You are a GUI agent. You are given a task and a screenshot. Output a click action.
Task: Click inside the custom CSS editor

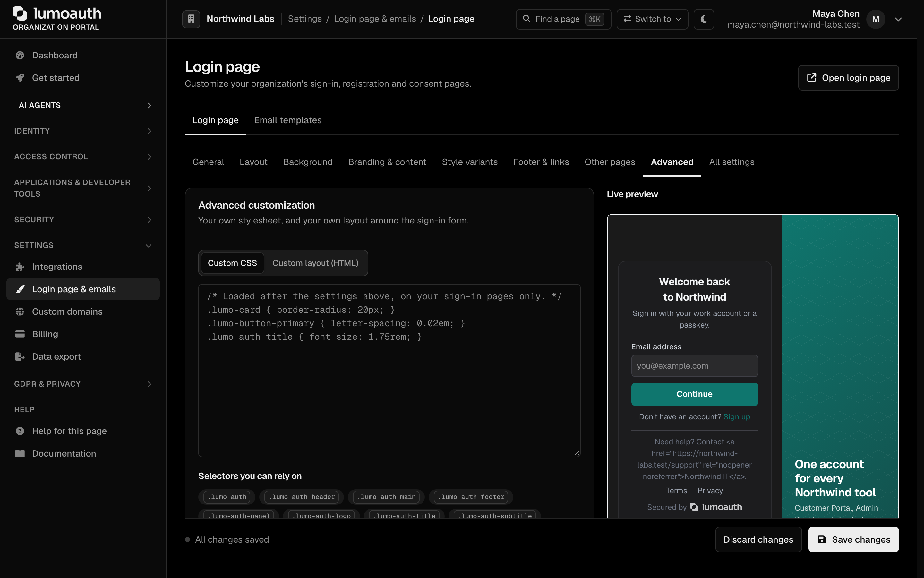[389, 371]
